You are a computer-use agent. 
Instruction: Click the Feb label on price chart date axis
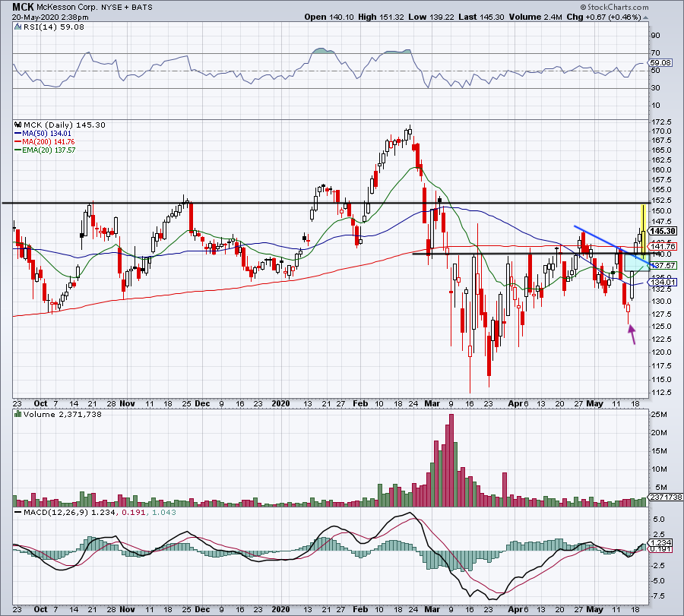(x=360, y=403)
